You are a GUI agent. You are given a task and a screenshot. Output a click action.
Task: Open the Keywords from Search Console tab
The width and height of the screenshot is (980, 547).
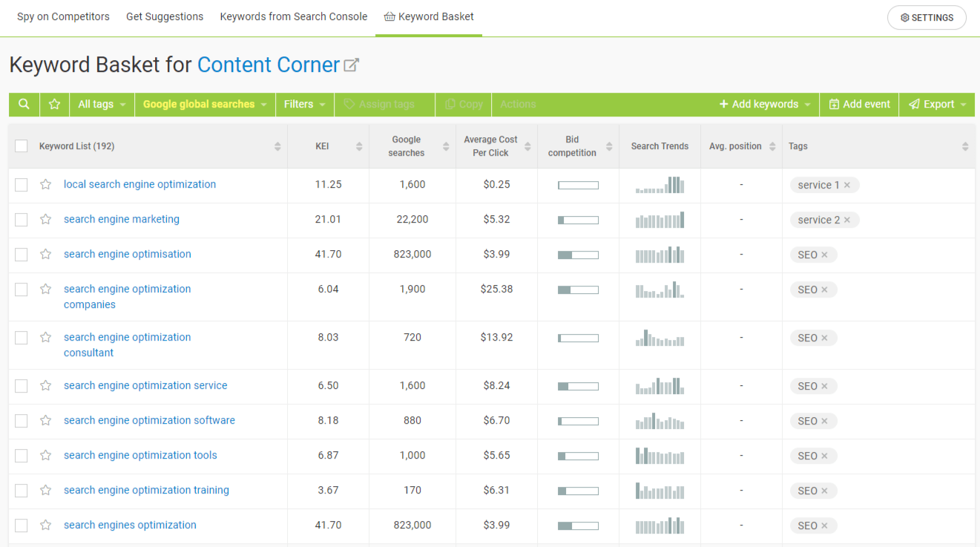293,16
